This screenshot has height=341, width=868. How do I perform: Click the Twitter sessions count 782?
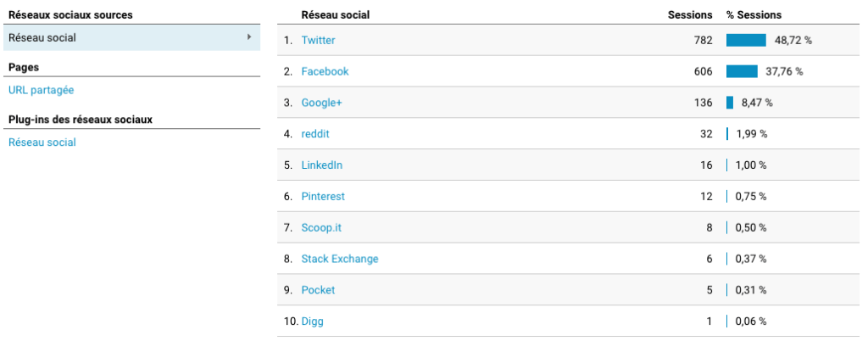point(703,40)
